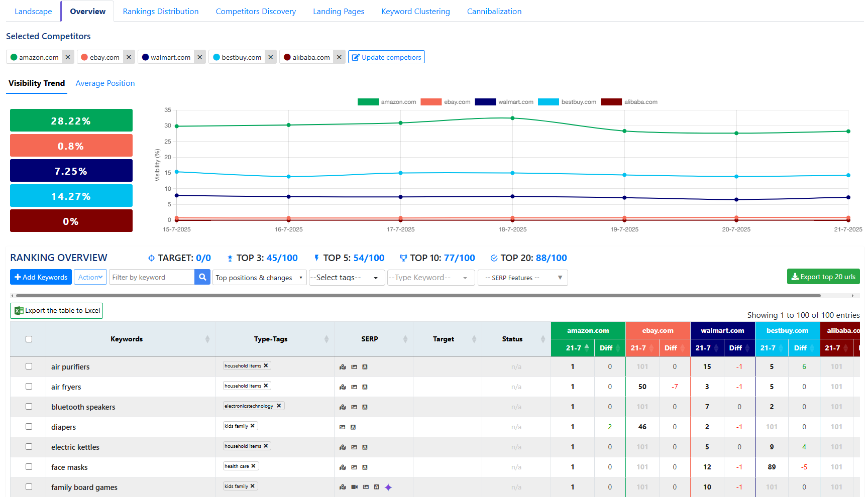868x497 pixels.
Task: Check the diapers row checkbox
Action: (x=29, y=427)
